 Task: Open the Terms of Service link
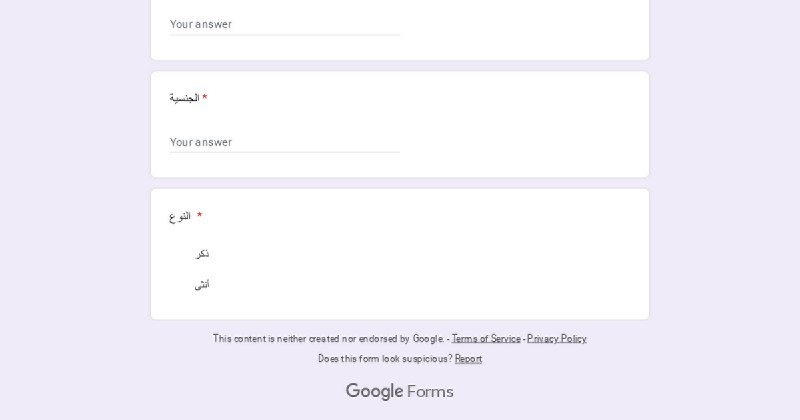point(486,338)
